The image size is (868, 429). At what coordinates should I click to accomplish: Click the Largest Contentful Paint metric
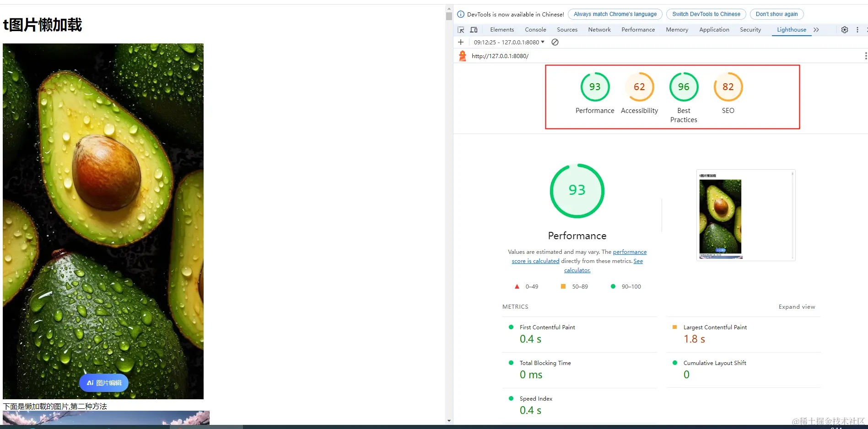(743, 334)
